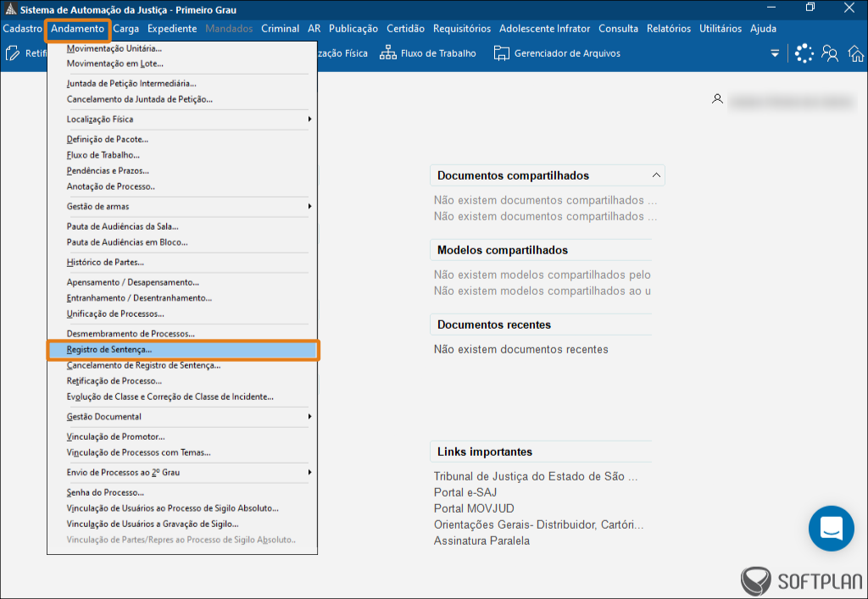Open the Portal e-SAJ link
The height and width of the screenshot is (599, 868).
click(x=465, y=492)
